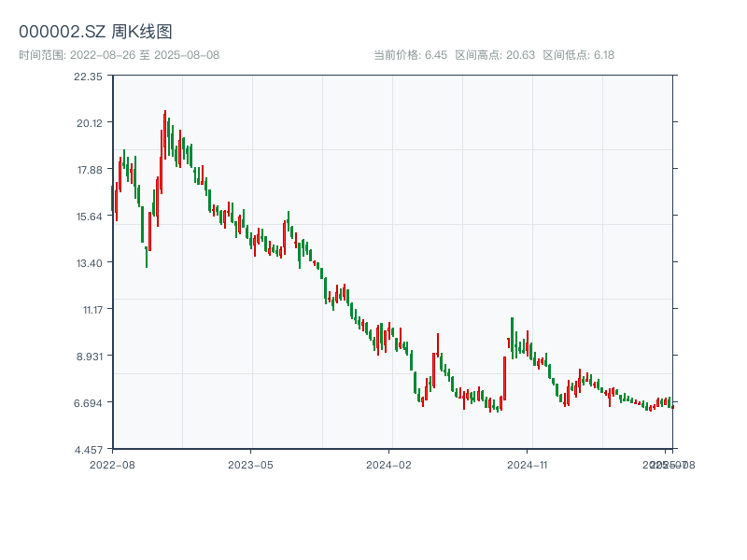Select the 时间范围 date range text
Screen dimensions: 747x560
tap(119, 55)
